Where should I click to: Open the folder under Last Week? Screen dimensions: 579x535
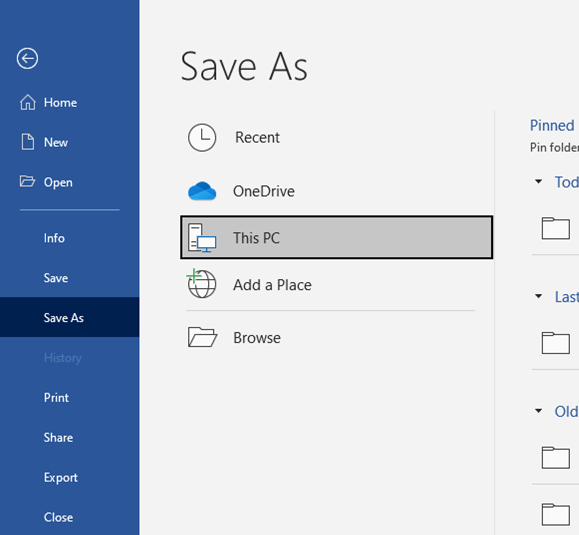(556, 343)
